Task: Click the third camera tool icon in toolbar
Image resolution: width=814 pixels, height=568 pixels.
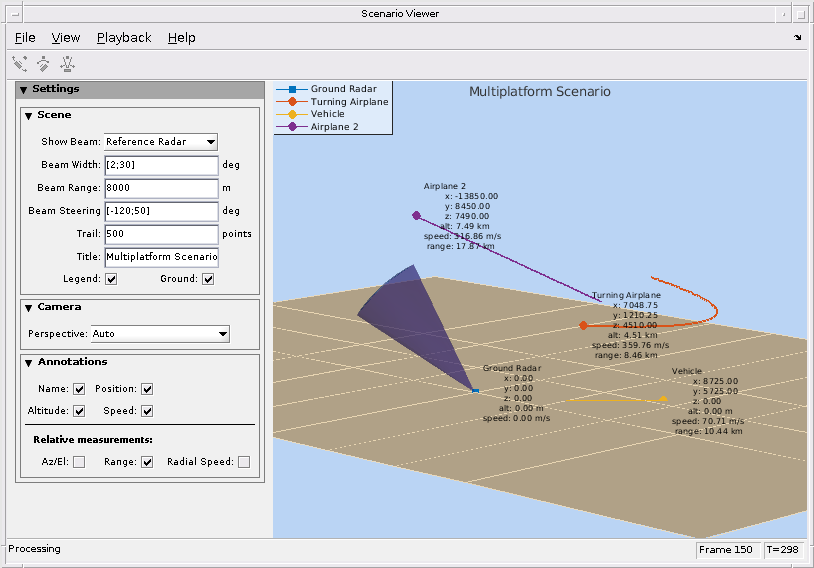Action: (67, 64)
